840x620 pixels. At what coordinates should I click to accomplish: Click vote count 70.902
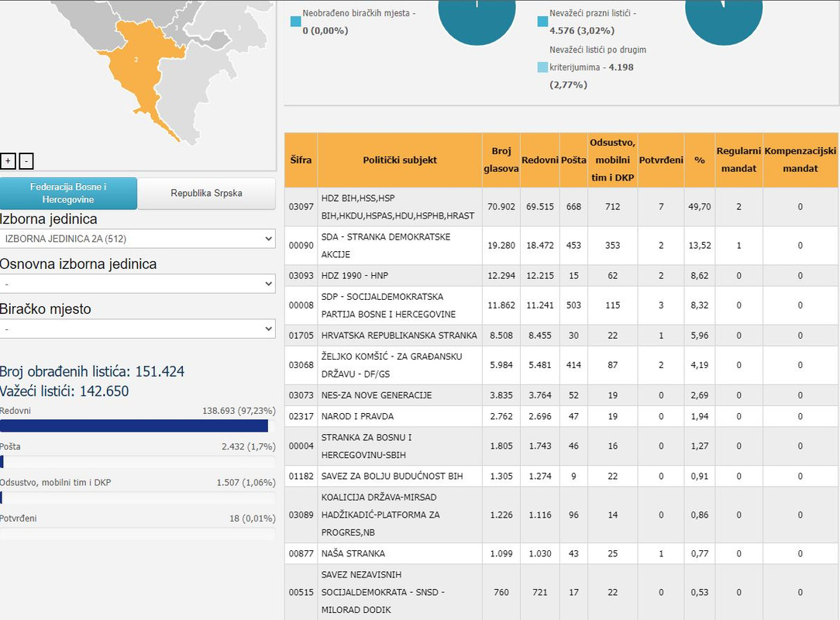point(501,207)
